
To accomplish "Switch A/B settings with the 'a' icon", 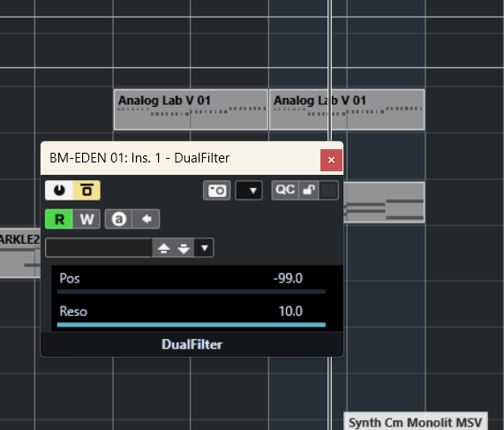I will pos(118,219).
